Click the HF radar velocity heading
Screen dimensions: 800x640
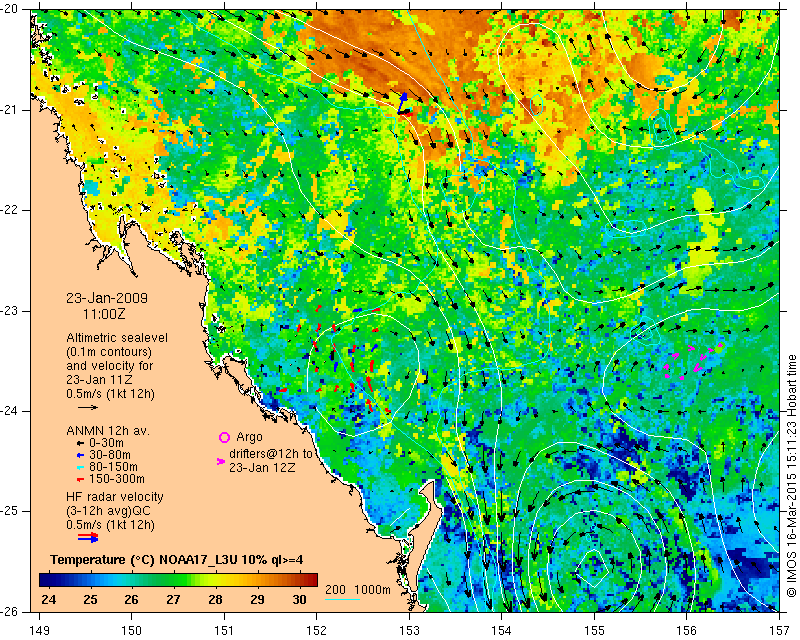pyautogui.click(x=115, y=497)
